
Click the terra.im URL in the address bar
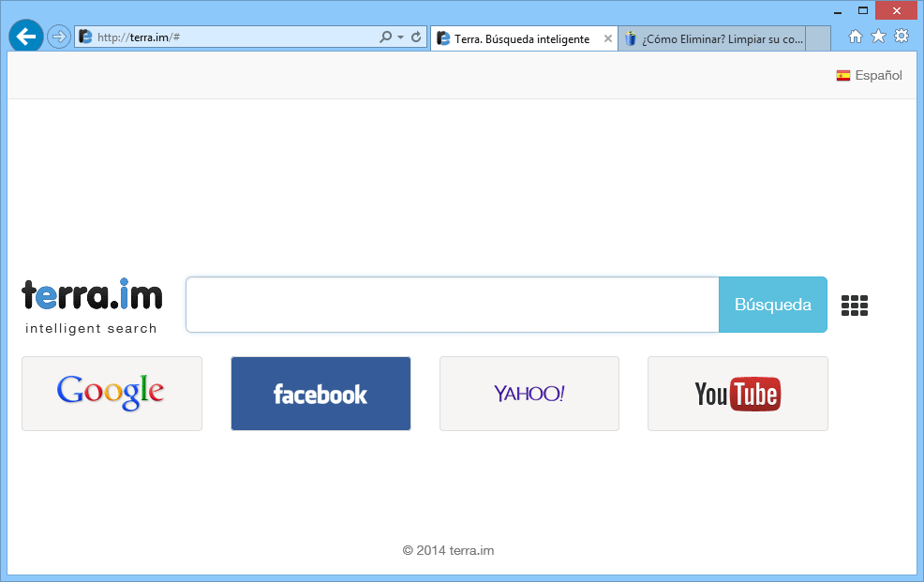click(139, 37)
